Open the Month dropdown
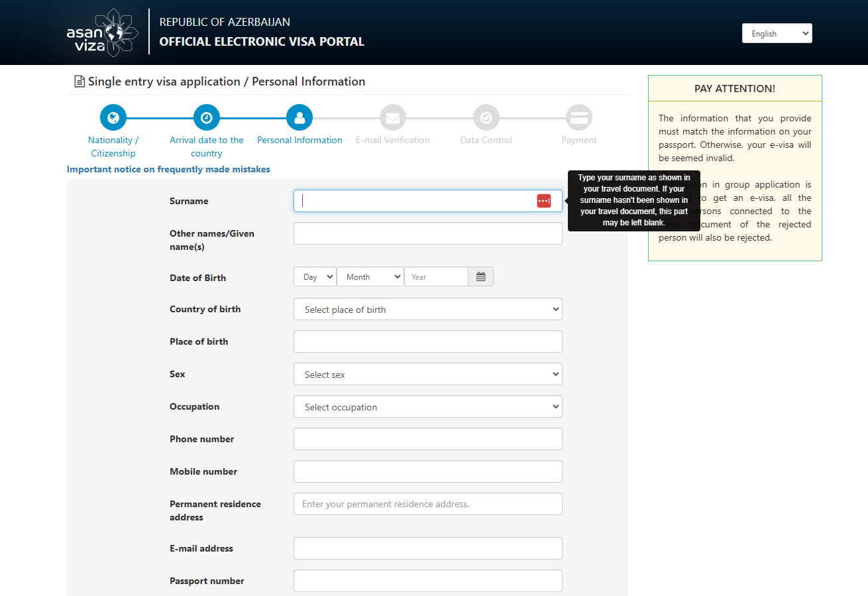The width and height of the screenshot is (868, 596). click(x=370, y=276)
